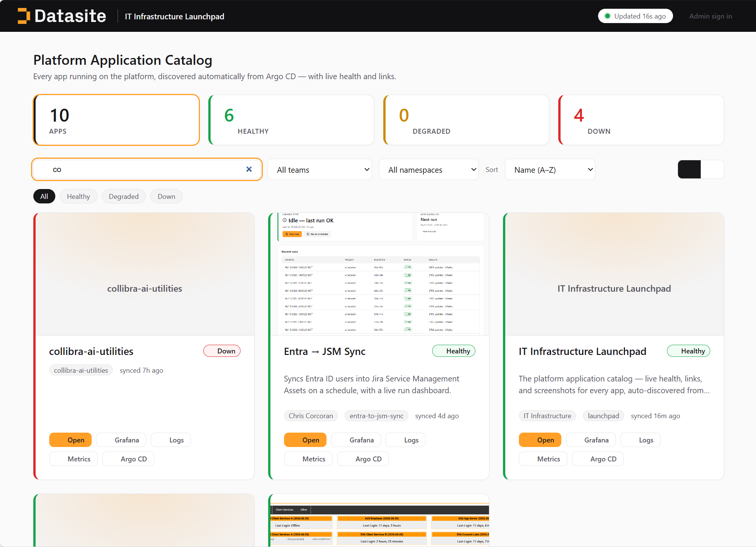View Logs for IT Infrastructure Launchpad

point(640,440)
